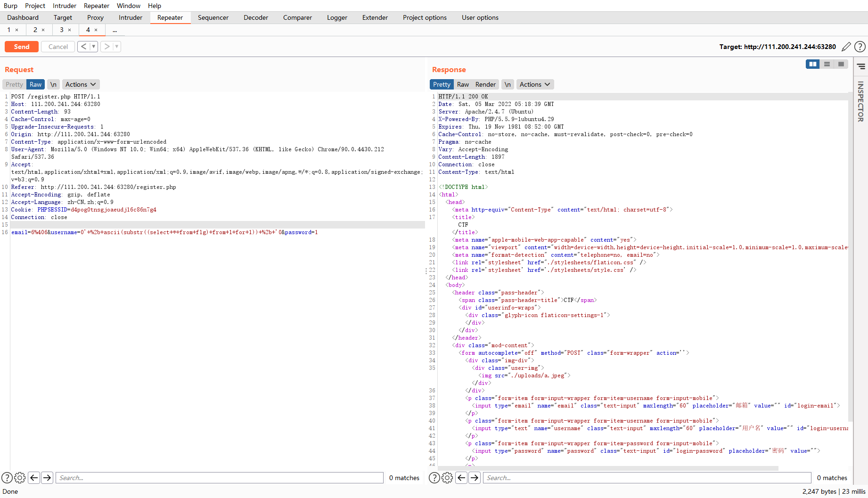Go to next request in history
Screen dimensions: 868x498
[x=107, y=46]
